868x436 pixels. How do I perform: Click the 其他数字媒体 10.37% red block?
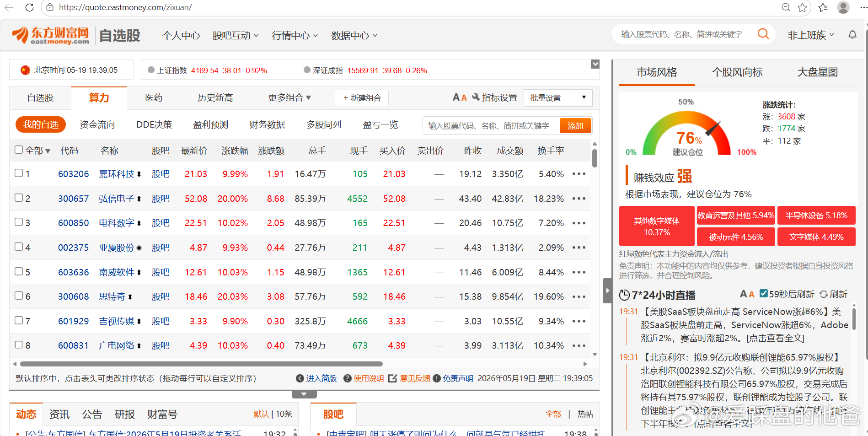pos(657,226)
